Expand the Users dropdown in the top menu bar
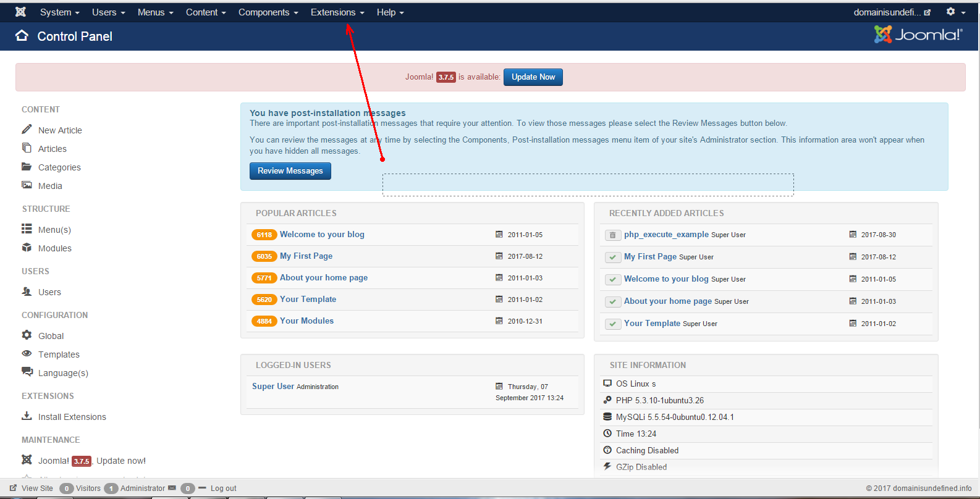The image size is (980, 499). click(x=109, y=12)
